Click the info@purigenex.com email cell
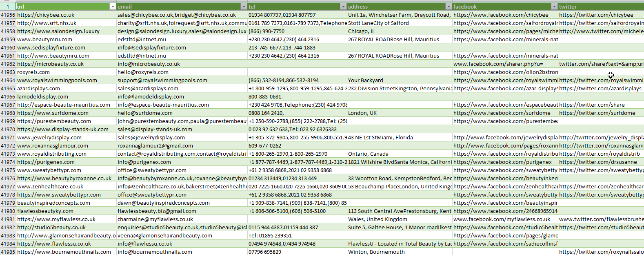Screen dimensions: 644x255 coord(182,162)
